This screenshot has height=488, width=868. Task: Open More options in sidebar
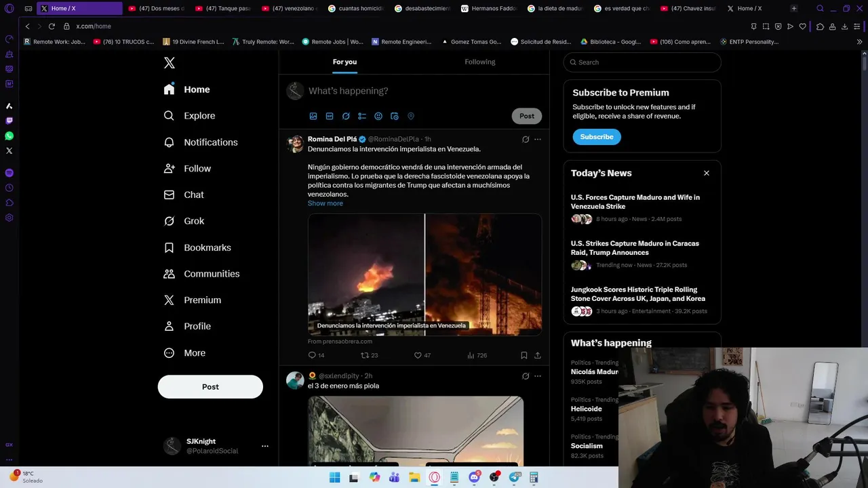pyautogui.click(x=184, y=352)
